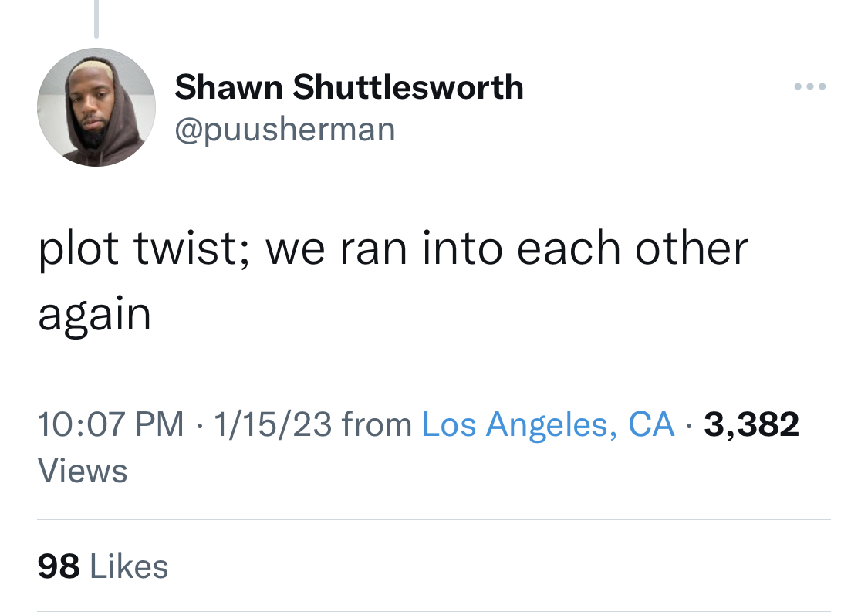
Task: Click the word 'from' before the location
Action: pos(377,424)
